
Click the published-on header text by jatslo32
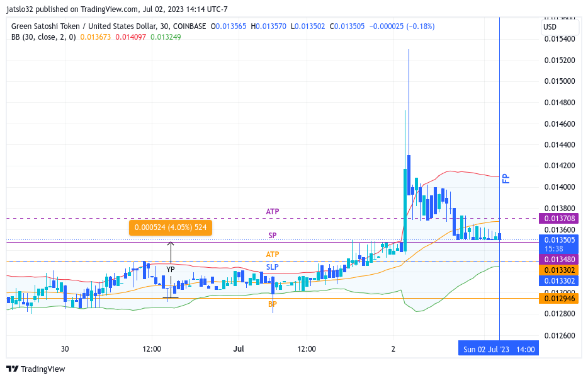117,9
